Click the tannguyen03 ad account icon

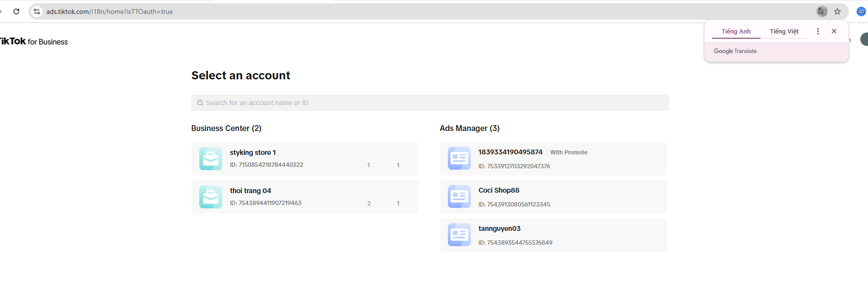[x=459, y=235]
